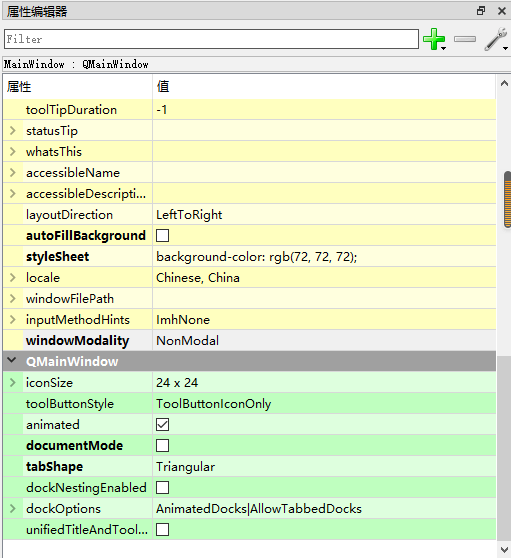Expand the dockOptions property
This screenshot has width=511, height=558.
tap(13, 509)
